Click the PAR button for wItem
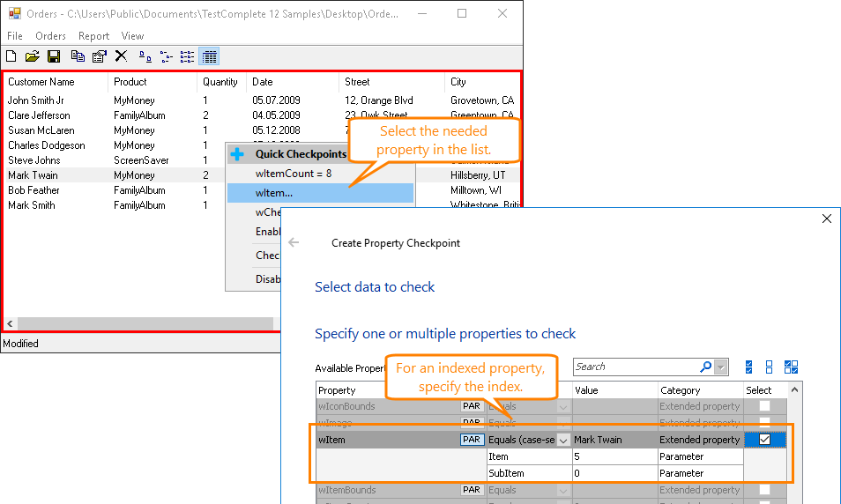 472,440
